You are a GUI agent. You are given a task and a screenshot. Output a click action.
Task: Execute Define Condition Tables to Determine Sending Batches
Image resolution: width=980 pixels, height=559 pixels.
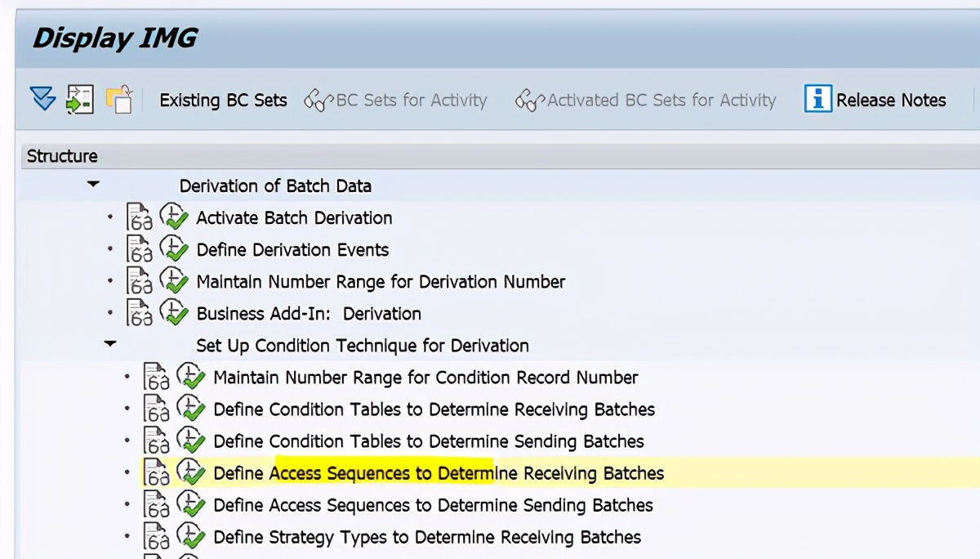(x=191, y=440)
